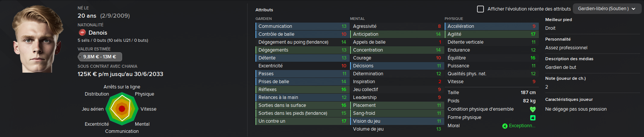Viewport: 644px width, 137px height.
Task: Click the Forme physique thumbs-up icon
Action: 533,117
